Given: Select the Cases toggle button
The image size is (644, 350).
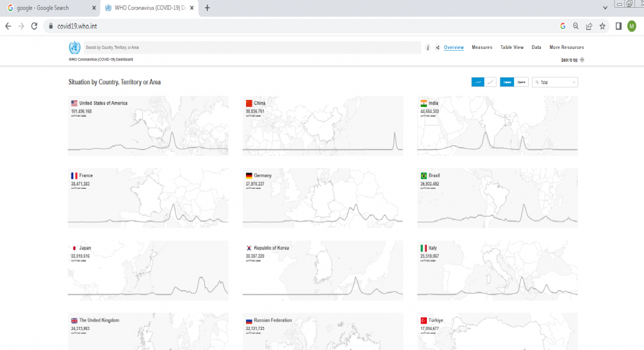Looking at the screenshot, I should 507,82.
